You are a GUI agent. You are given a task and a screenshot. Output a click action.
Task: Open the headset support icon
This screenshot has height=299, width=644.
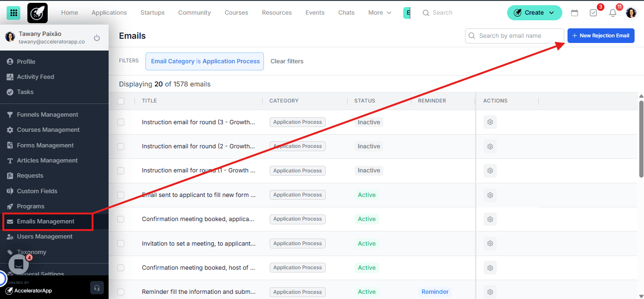pyautogui.click(x=96, y=288)
